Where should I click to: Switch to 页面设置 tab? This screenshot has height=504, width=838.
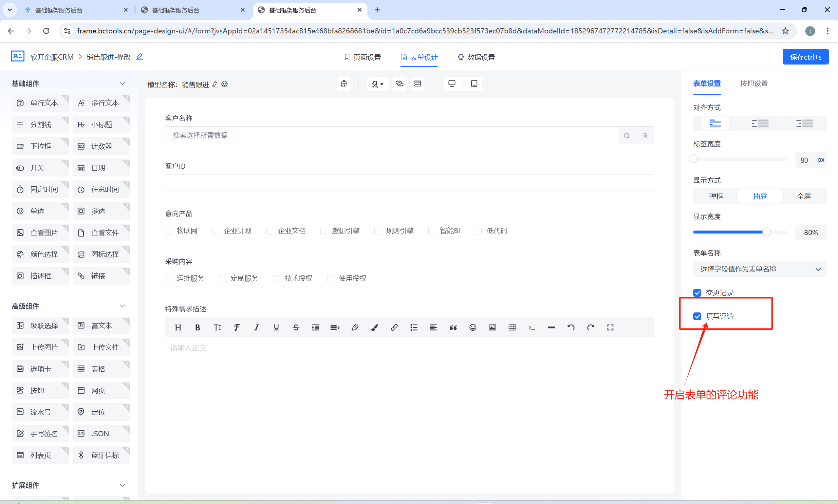363,57
